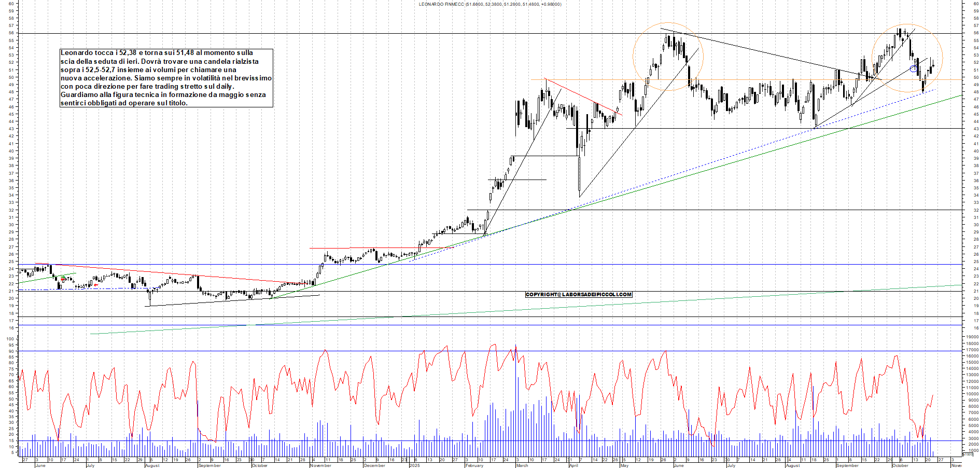Image resolution: width=980 pixels, height=468 pixels.
Task: Select the left orange circle around the May peak
Action: click(634, 57)
